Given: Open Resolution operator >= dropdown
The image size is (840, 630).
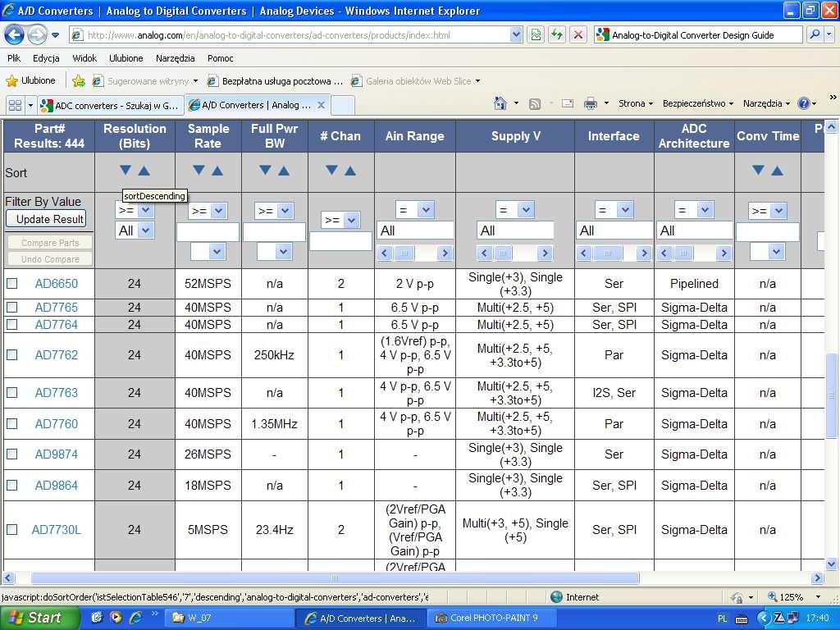Looking at the screenshot, I should [135, 210].
